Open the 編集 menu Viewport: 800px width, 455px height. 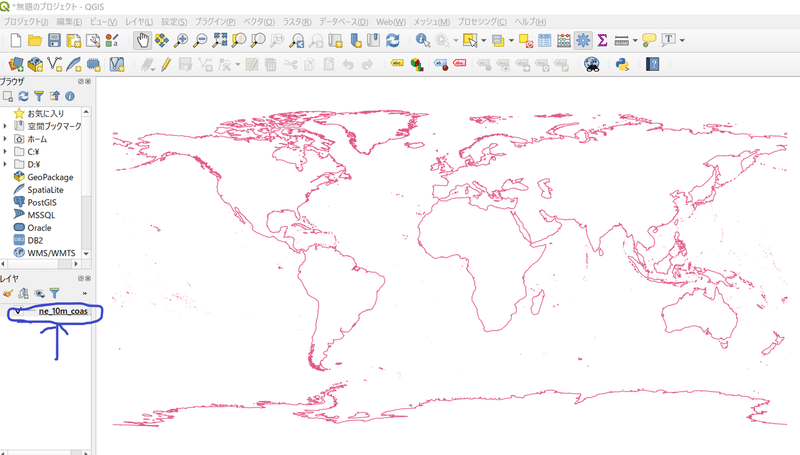tap(69, 22)
